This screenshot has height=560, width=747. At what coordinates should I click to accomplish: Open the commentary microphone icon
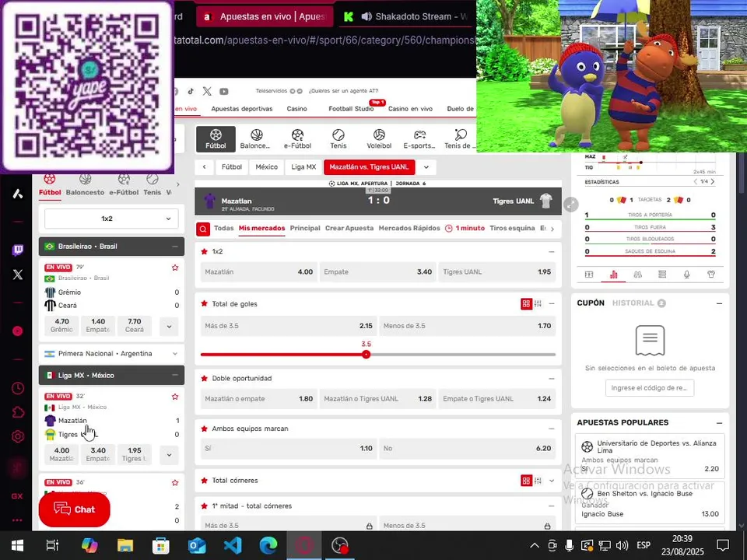pyautogui.click(x=686, y=275)
